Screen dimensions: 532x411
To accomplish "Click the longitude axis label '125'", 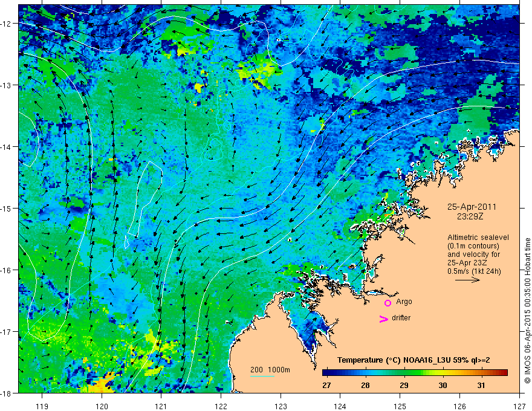I will tap(400, 406).
